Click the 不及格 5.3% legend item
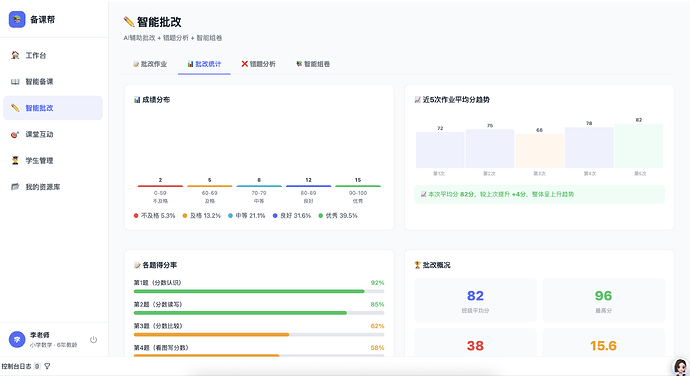Viewport: 690px width, 376px height. coord(154,216)
